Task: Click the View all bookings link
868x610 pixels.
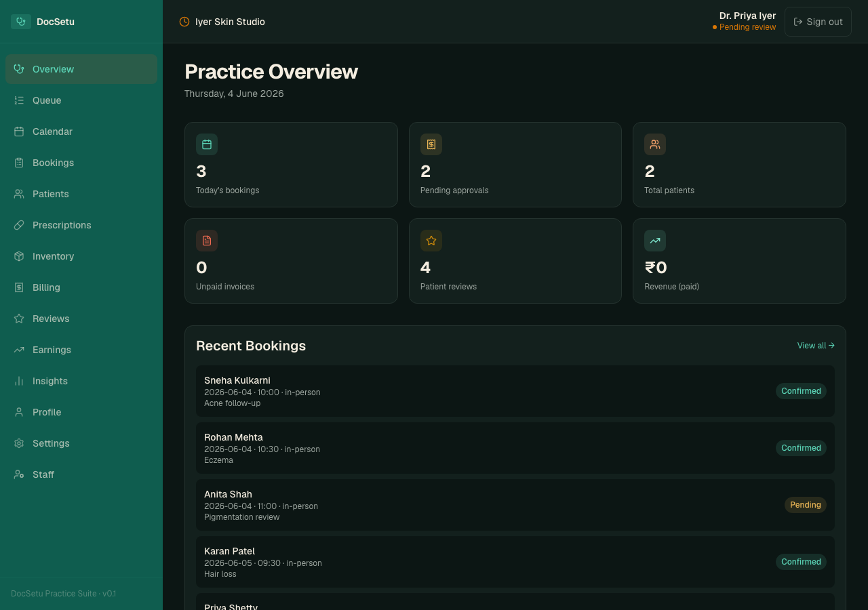Action: pos(816,346)
